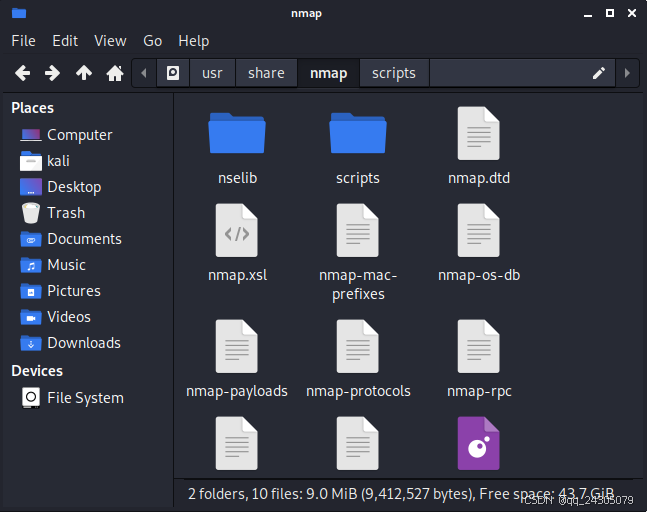Viewport: 647px width, 512px height.
Task: Click the nmap-rpc file name label
Action: pos(479,391)
